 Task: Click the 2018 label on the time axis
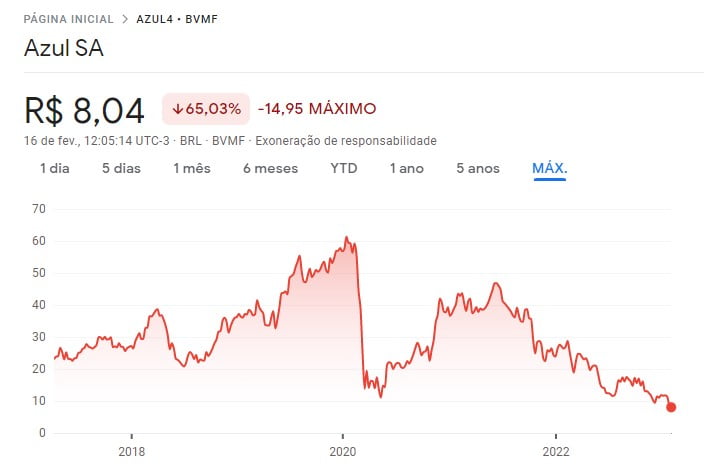point(131,451)
